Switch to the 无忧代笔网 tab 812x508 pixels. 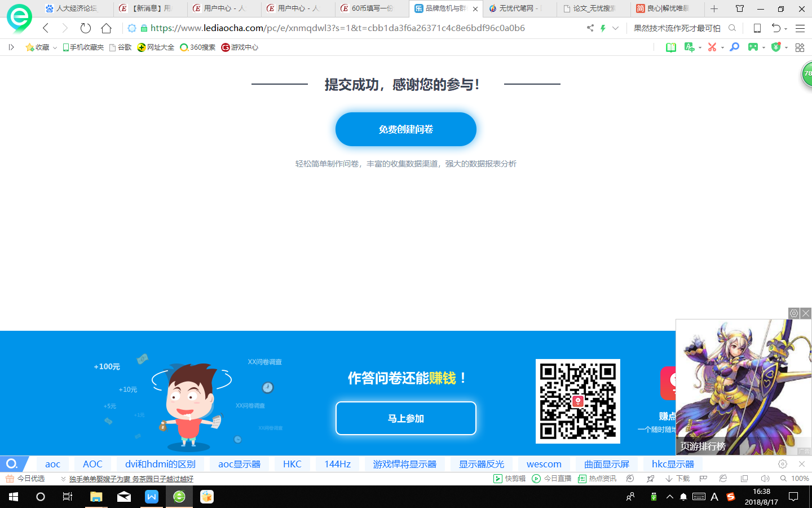[x=519, y=8]
